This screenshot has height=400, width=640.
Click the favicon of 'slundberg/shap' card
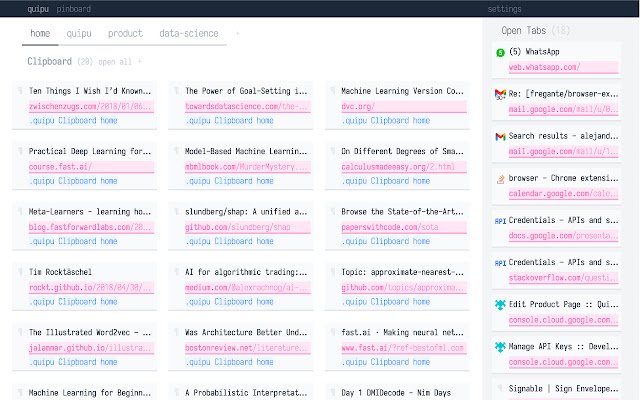coord(176,211)
